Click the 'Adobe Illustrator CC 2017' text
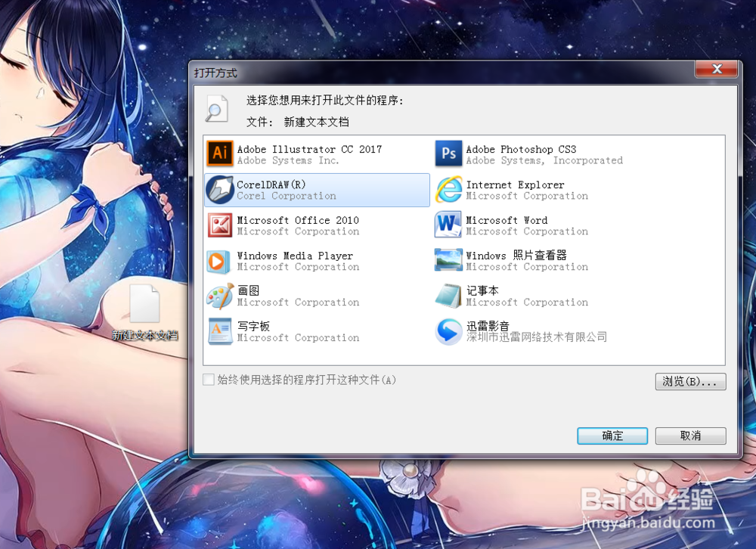The width and height of the screenshot is (756, 549). coord(309,149)
